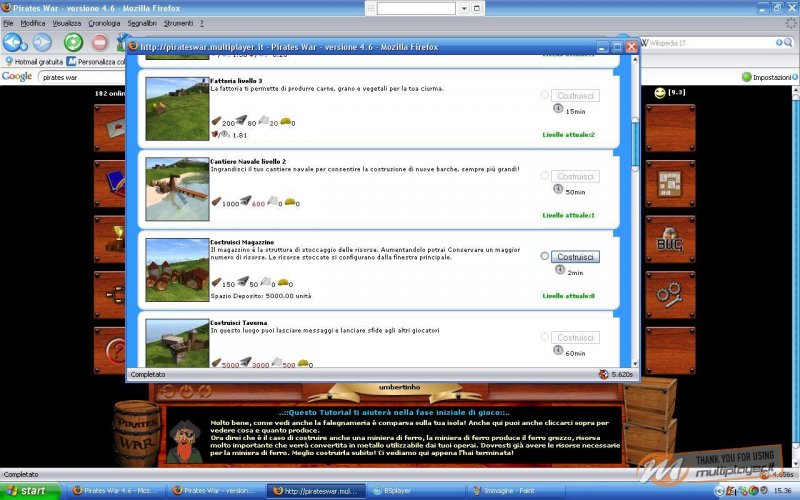Select the radio button for Cantiere Navale livello 2
Image resolution: width=800 pixels, height=500 pixels.
pos(544,175)
